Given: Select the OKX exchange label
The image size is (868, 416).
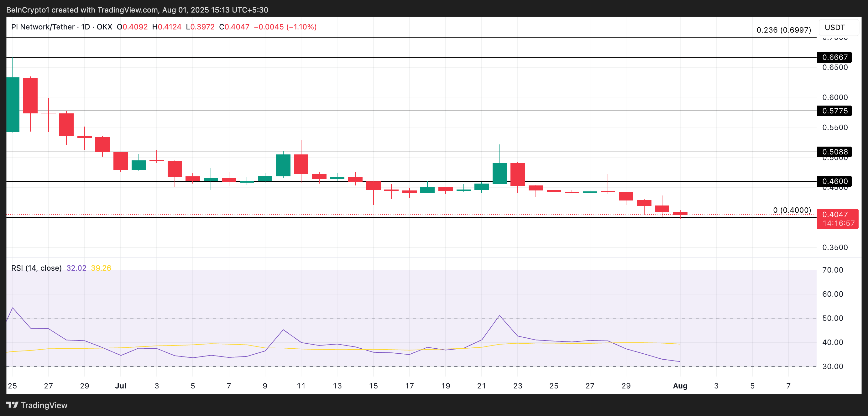Looking at the screenshot, I should pyautogui.click(x=104, y=27).
